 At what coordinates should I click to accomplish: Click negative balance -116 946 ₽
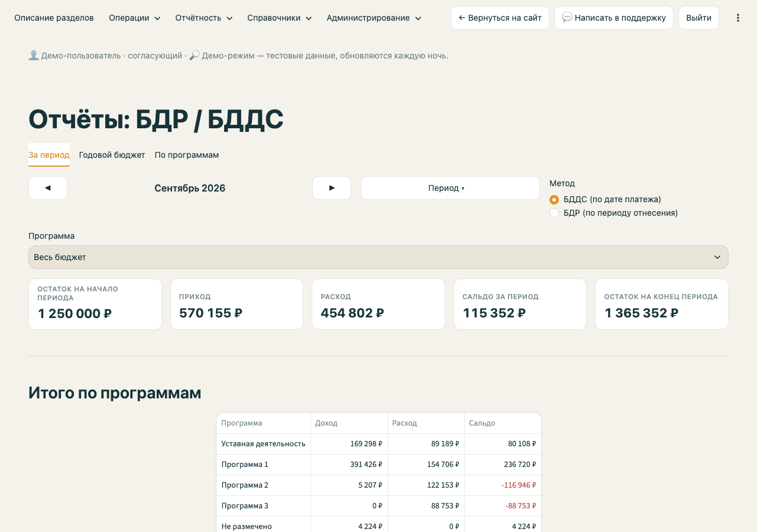coord(519,485)
